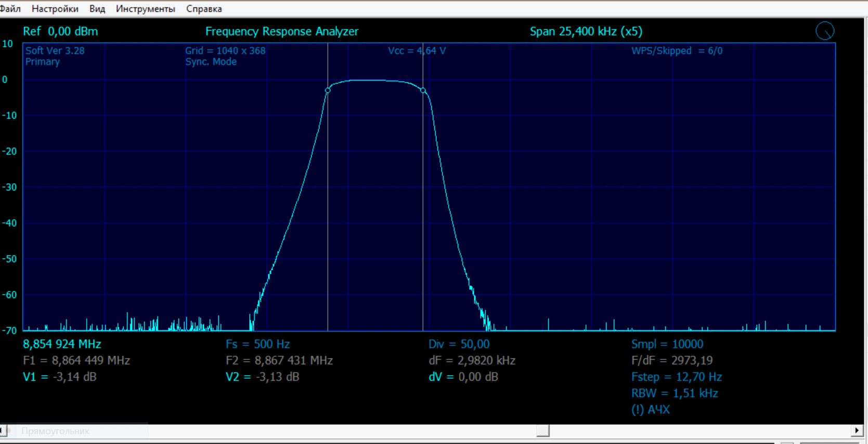Click the Smpl = 10000 parameter
This screenshot has height=444, width=868.
coord(667,344)
